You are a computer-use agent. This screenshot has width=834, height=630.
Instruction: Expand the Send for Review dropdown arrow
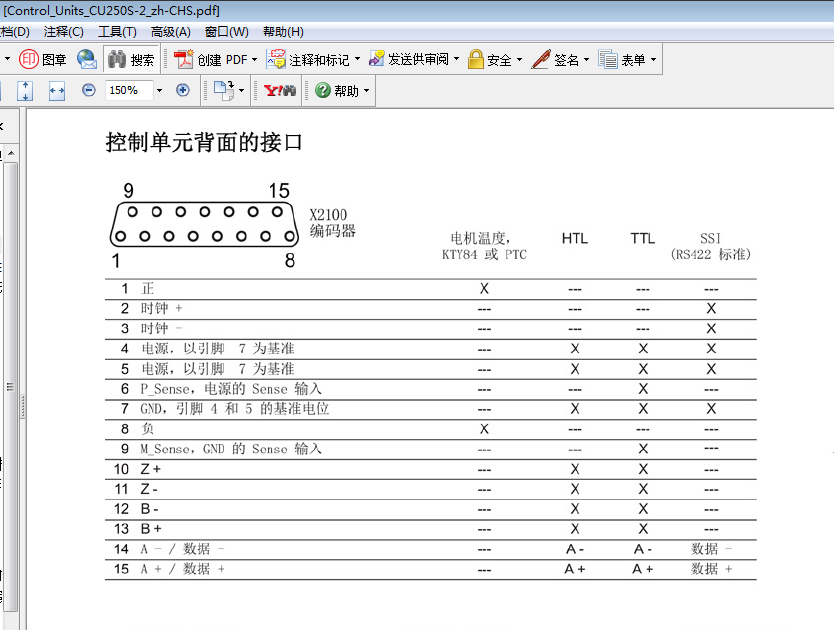pyautogui.click(x=456, y=59)
